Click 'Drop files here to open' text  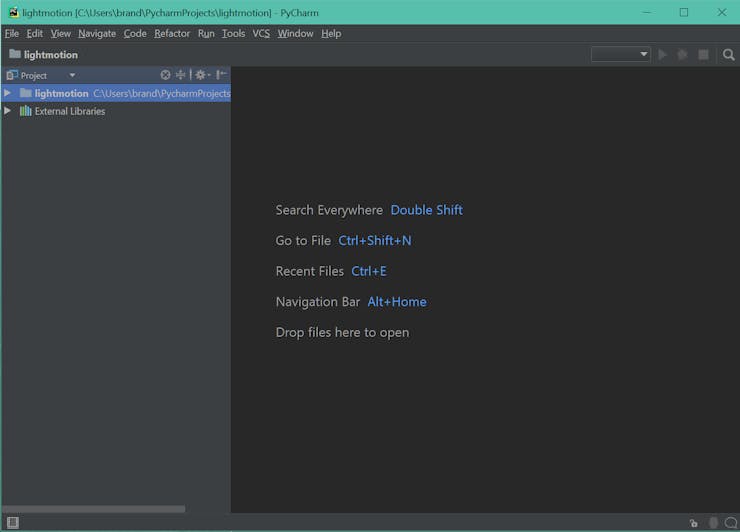pyautogui.click(x=343, y=333)
